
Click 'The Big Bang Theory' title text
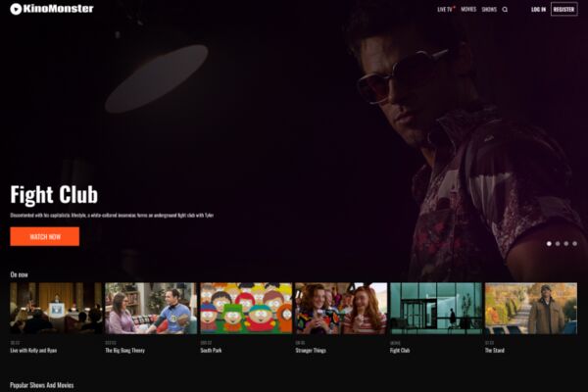pyautogui.click(x=124, y=351)
